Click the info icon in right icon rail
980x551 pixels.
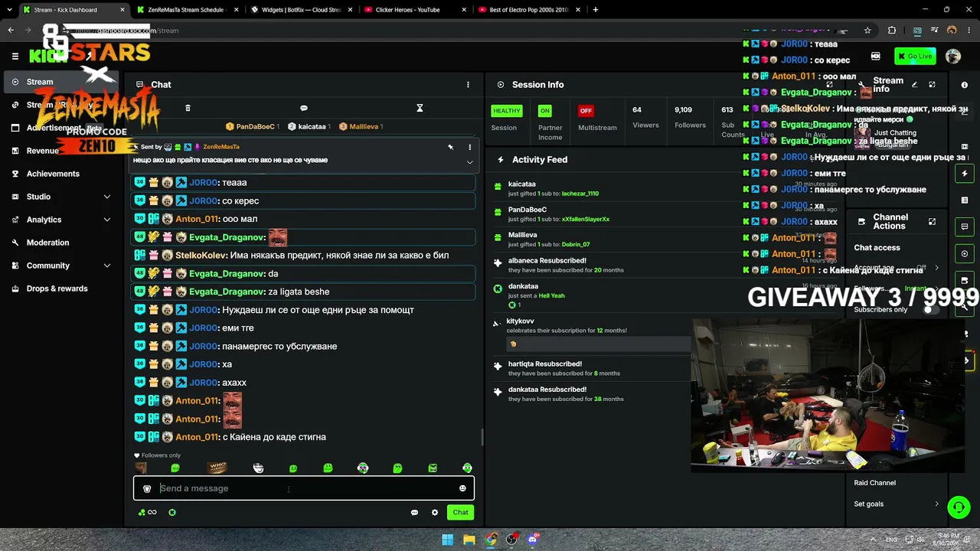pos(965,85)
